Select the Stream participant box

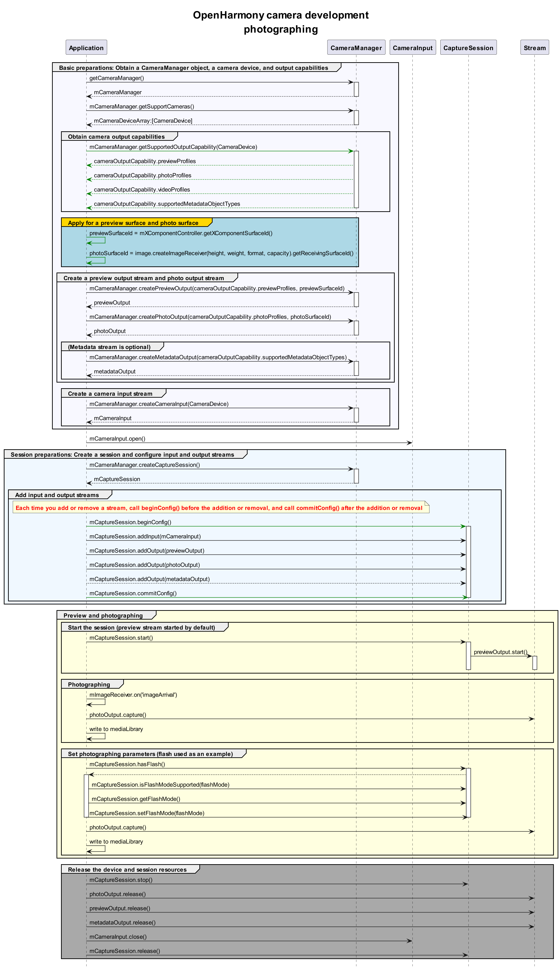(534, 47)
